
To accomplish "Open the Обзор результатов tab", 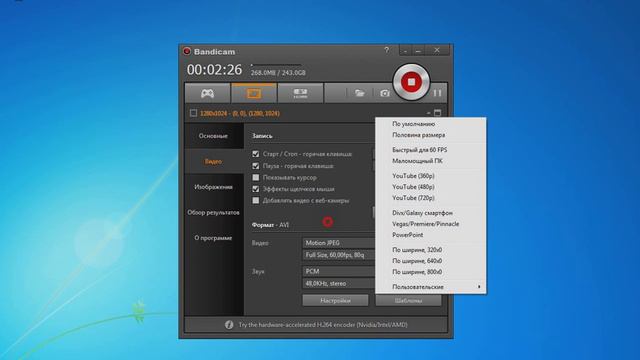I will pyautogui.click(x=213, y=213).
